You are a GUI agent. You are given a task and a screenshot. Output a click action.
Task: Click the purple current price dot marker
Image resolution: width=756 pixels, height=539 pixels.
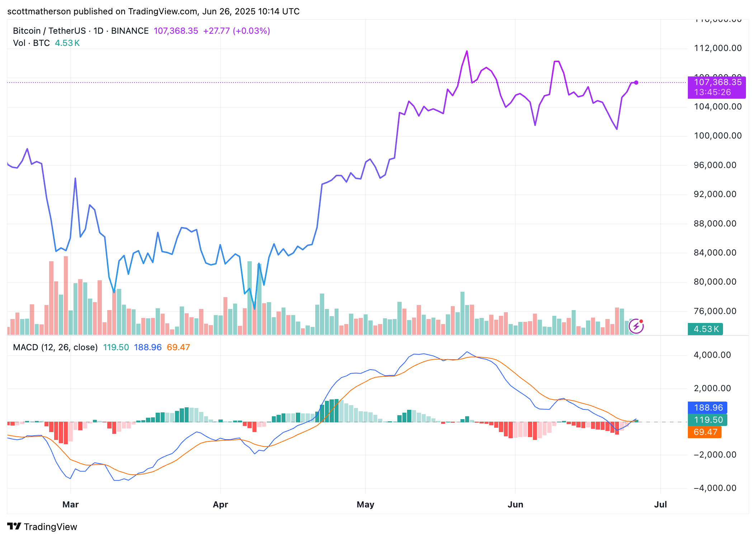tap(636, 83)
